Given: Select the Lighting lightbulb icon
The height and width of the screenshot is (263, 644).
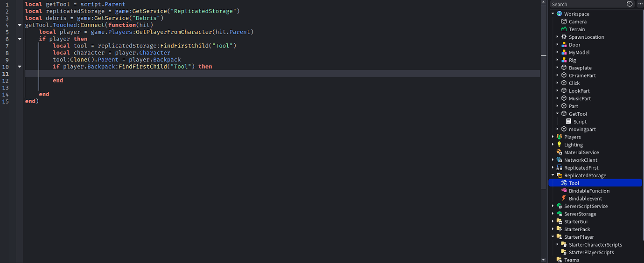Looking at the screenshot, I should 559,145.
